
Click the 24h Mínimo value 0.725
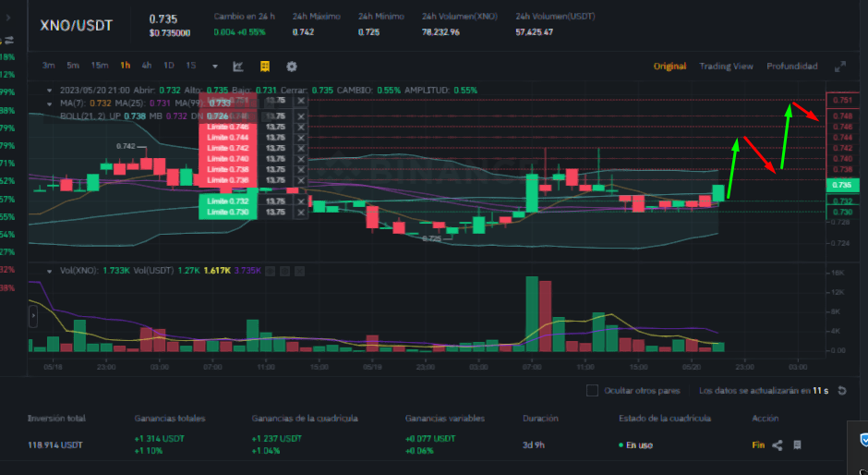pyautogui.click(x=368, y=32)
